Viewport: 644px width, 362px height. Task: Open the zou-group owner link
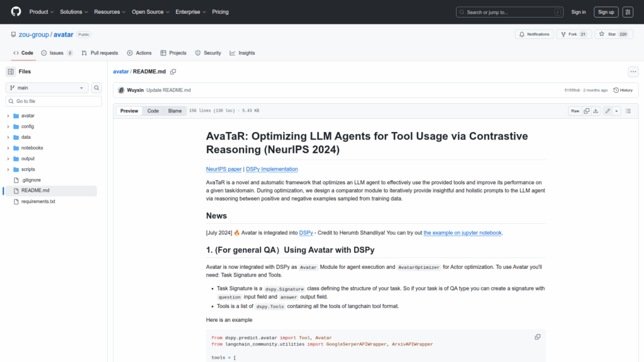click(34, 35)
